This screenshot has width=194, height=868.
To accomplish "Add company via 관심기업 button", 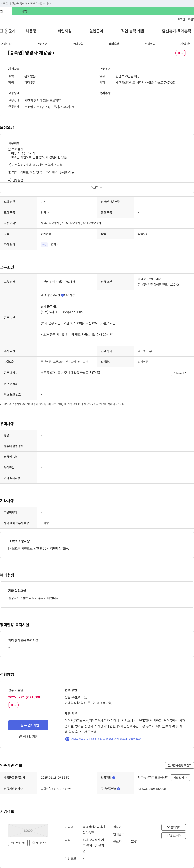I will pos(18,843).
